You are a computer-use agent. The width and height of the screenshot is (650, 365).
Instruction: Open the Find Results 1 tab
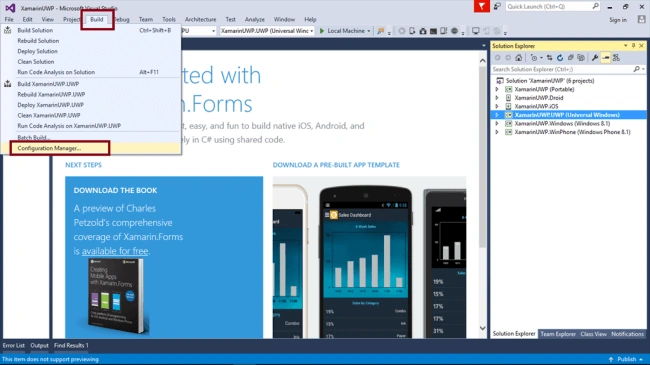click(71, 345)
